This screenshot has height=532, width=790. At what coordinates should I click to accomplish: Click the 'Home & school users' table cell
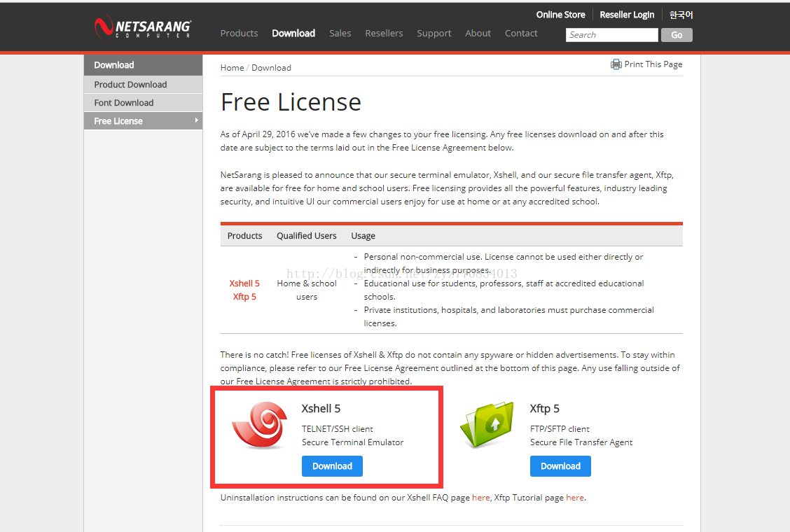click(x=306, y=290)
